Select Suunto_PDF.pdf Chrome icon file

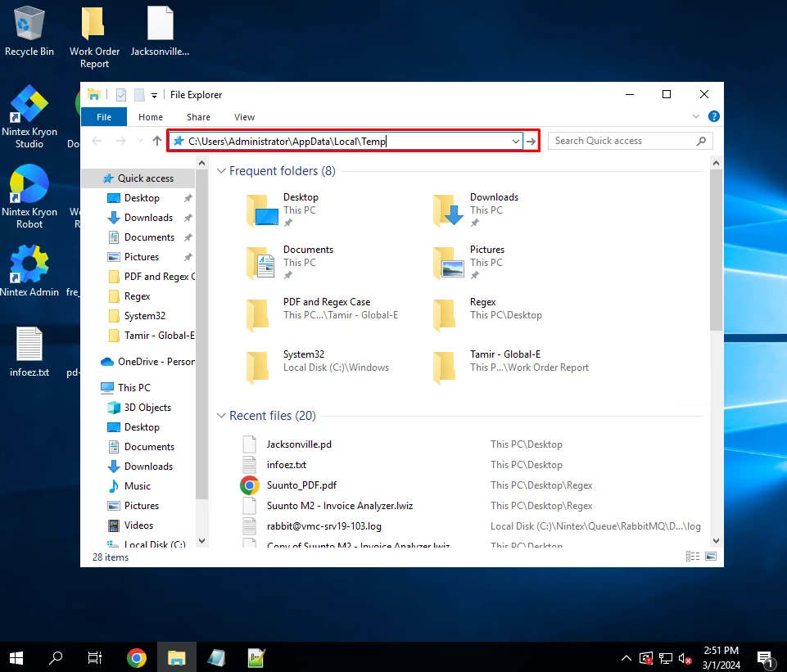pyautogui.click(x=301, y=485)
